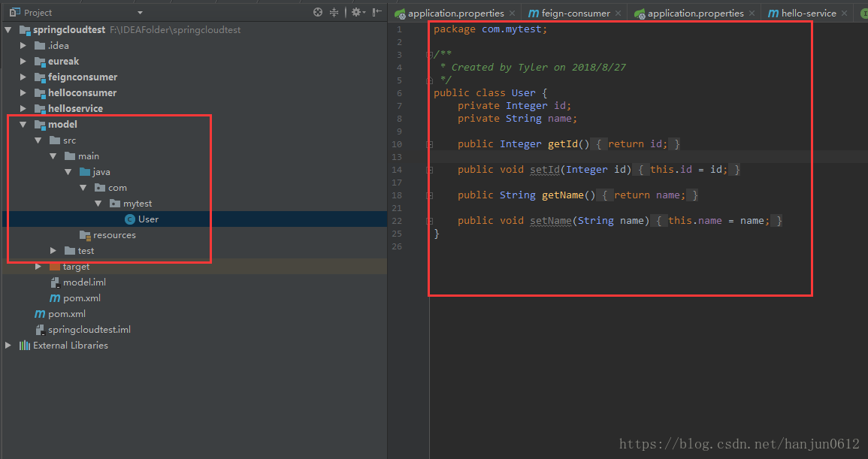Expand the test folder arrow
The height and width of the screenshot is (459, 868).
(x=53, y=251)
